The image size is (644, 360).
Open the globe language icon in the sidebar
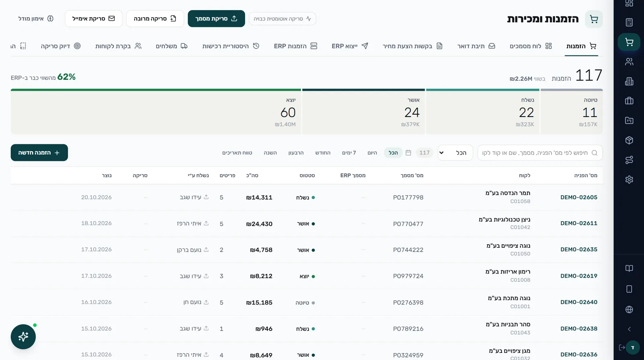pos(629,309)
